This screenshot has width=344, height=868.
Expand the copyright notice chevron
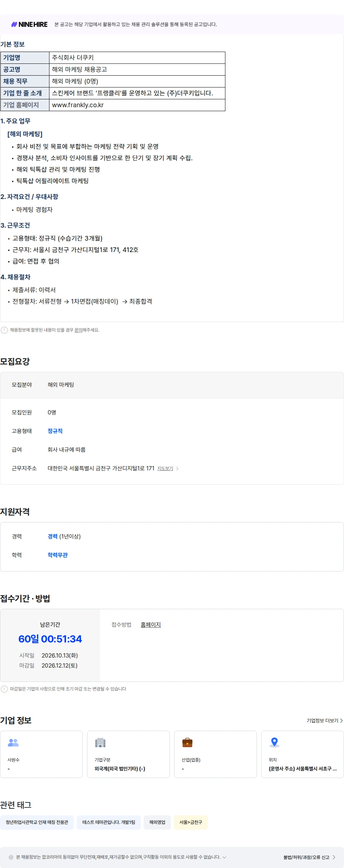point(224,857)
